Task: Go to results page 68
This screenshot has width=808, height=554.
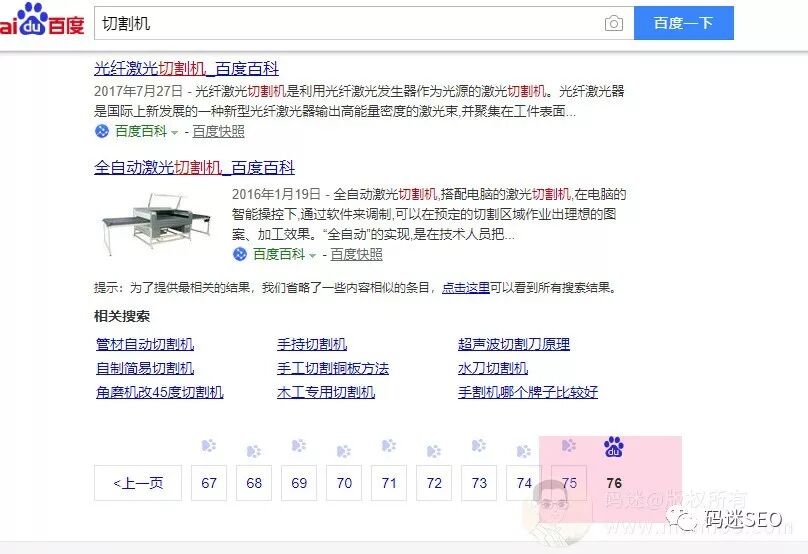Action: [254, 483]
